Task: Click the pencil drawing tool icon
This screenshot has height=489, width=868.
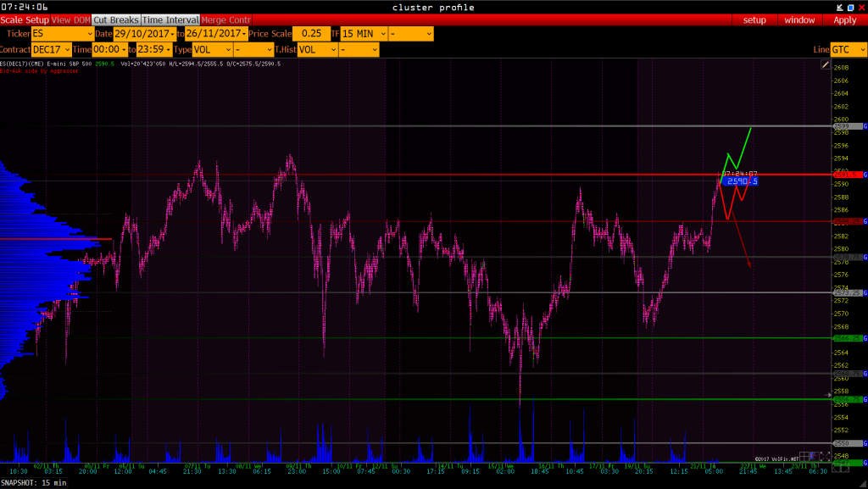Action: (x=825, y=64)
